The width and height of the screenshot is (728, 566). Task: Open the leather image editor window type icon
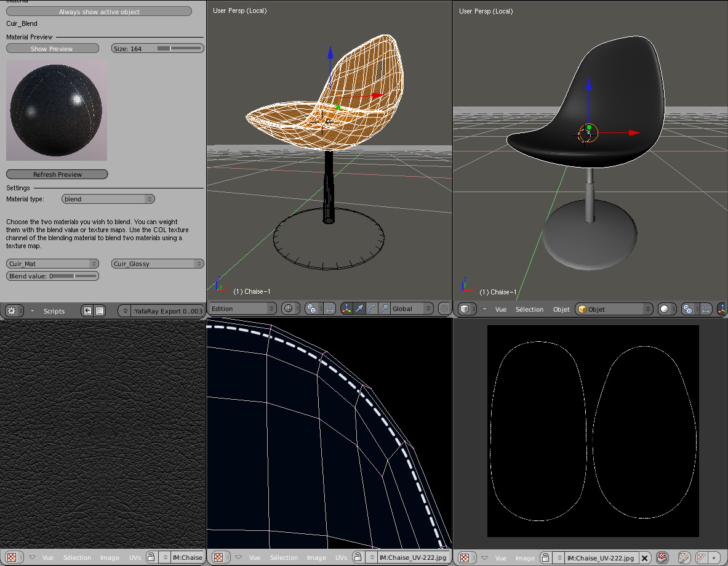14,557
